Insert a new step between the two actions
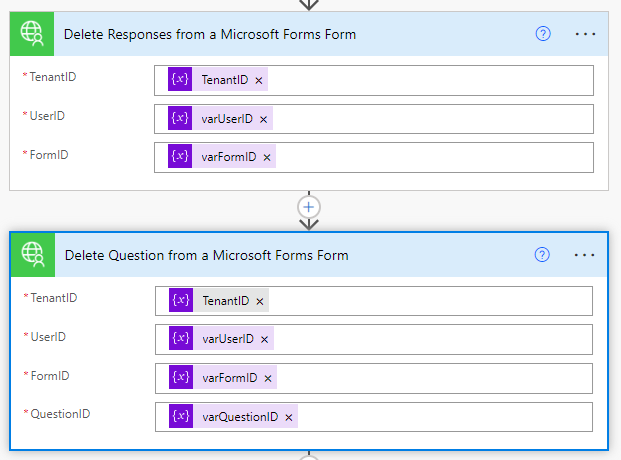The height and width of the screenshot is (460, 621). 309,207
